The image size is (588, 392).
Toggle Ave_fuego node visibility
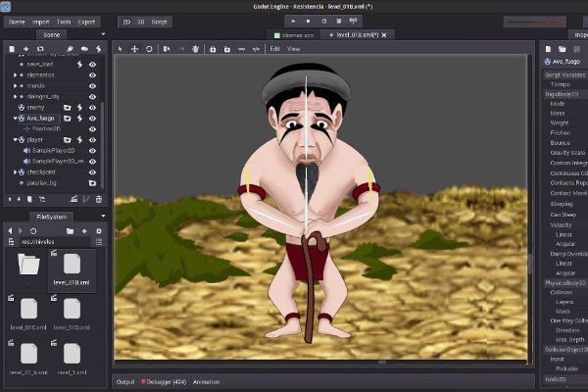click(92, 119)
